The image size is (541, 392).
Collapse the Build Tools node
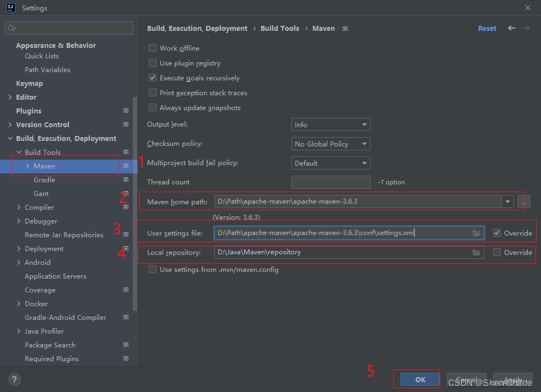[19, 152]
